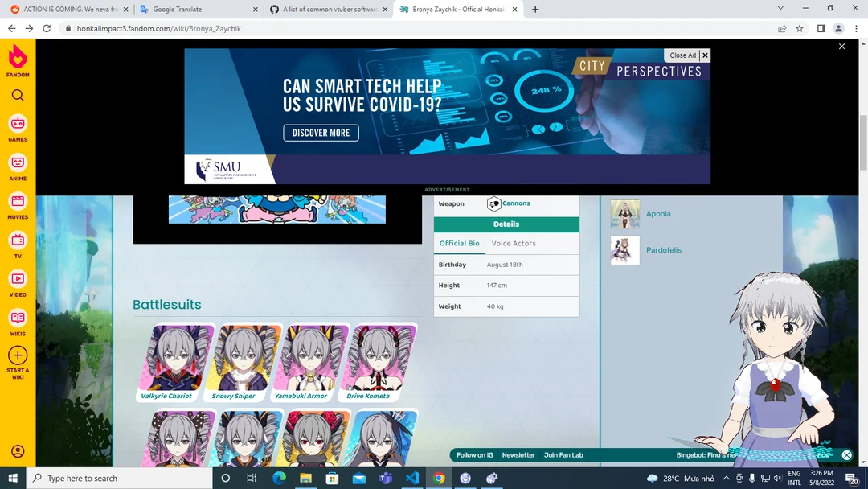The image size is (868, 489).
Task: Toggle the bookmark star in the address bar
Action: (x=800, y=28)
